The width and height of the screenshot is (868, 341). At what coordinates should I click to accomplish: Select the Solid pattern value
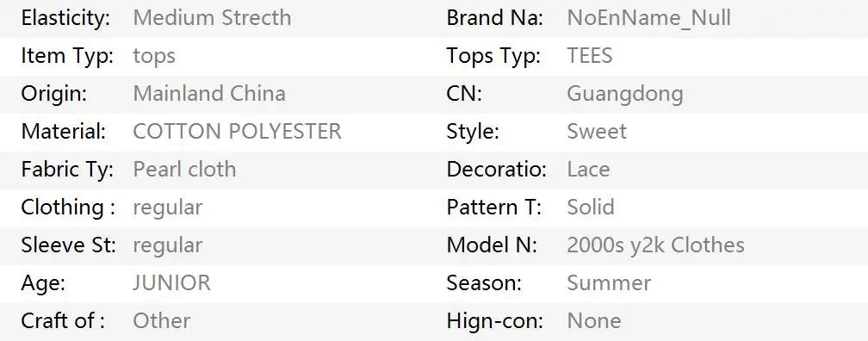(591, 207)
